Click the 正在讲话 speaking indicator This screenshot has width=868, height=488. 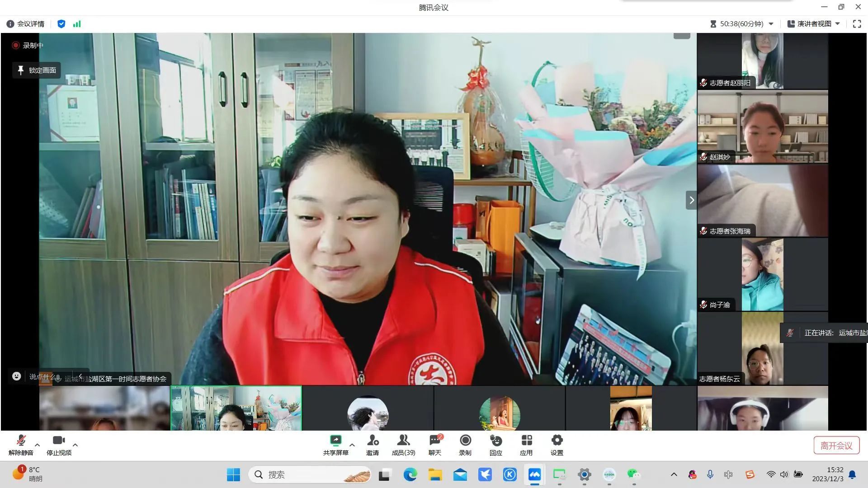[x=824, y=333]
